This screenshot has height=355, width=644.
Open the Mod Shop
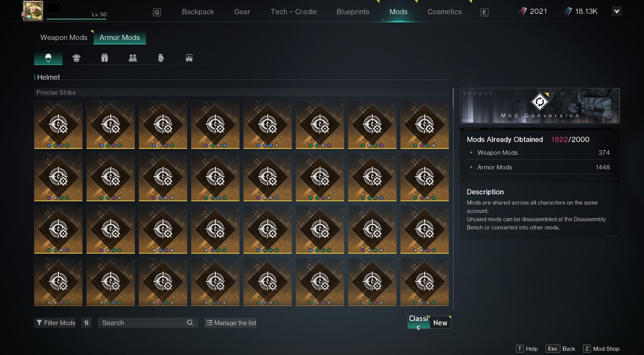(602, 349)
